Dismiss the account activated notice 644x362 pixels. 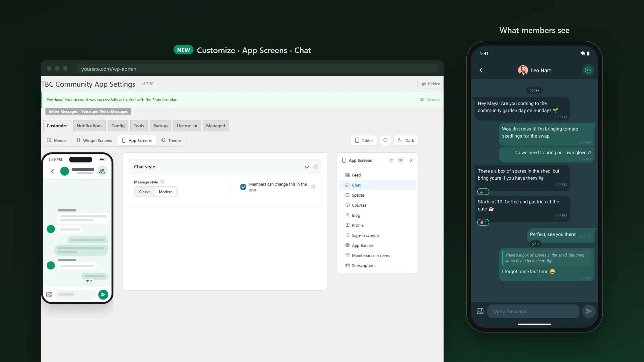point(430,99)
